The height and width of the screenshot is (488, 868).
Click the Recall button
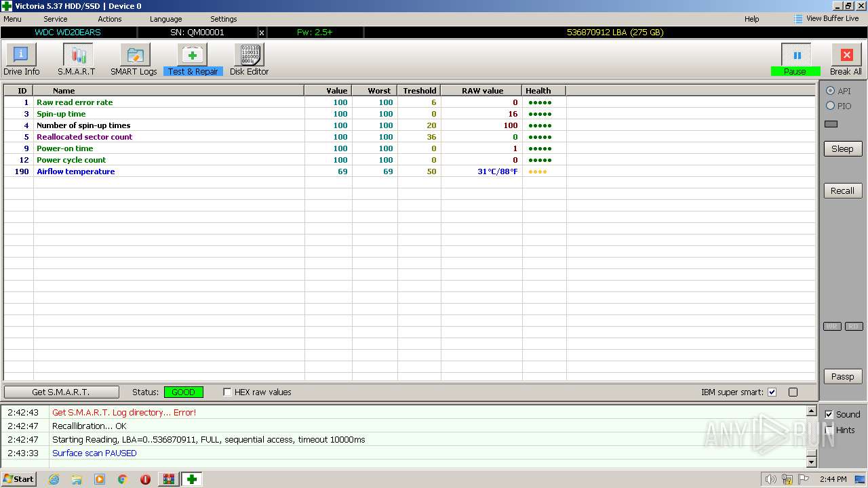tap(842, 191)
